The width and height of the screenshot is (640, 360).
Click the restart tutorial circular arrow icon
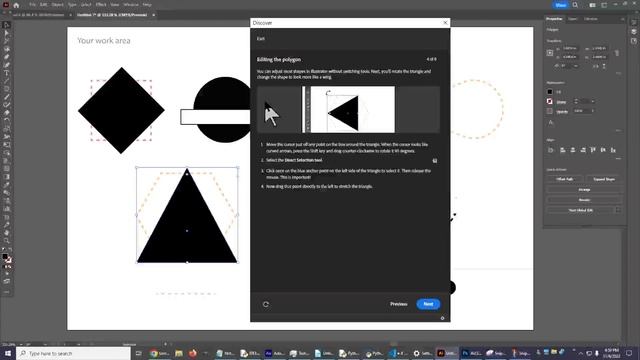pyautogui.click(x=266, y=304)
